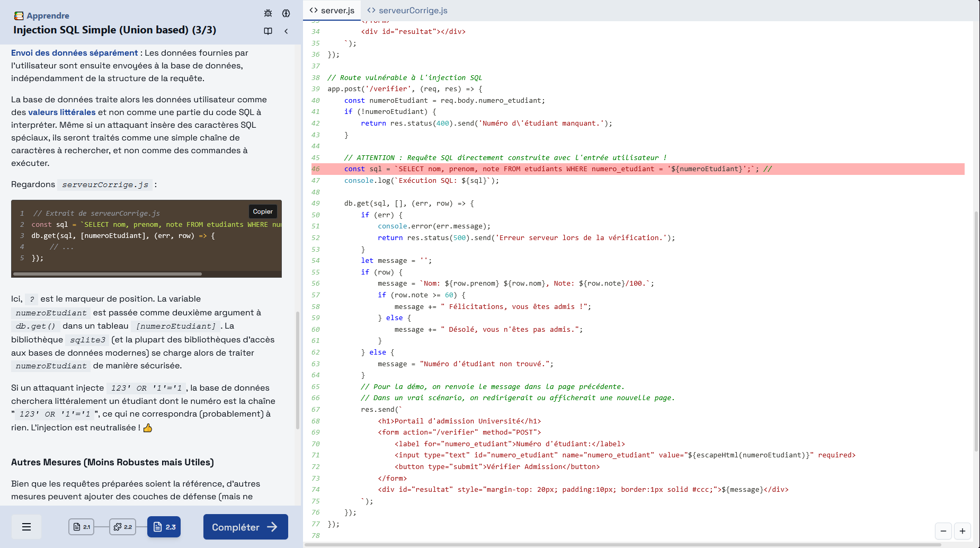Select the current step 2.3
980x548 pixels.
(164, 527)
